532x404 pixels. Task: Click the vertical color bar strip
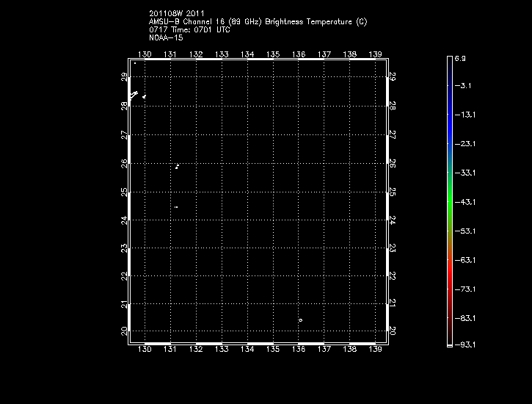click(x=449, y=201)
